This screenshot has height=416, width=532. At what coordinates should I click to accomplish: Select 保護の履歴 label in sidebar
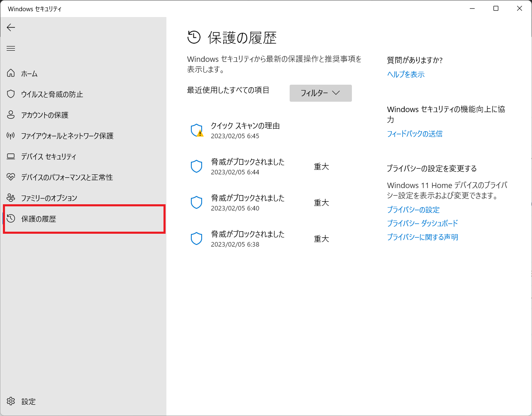coord(39,219)
